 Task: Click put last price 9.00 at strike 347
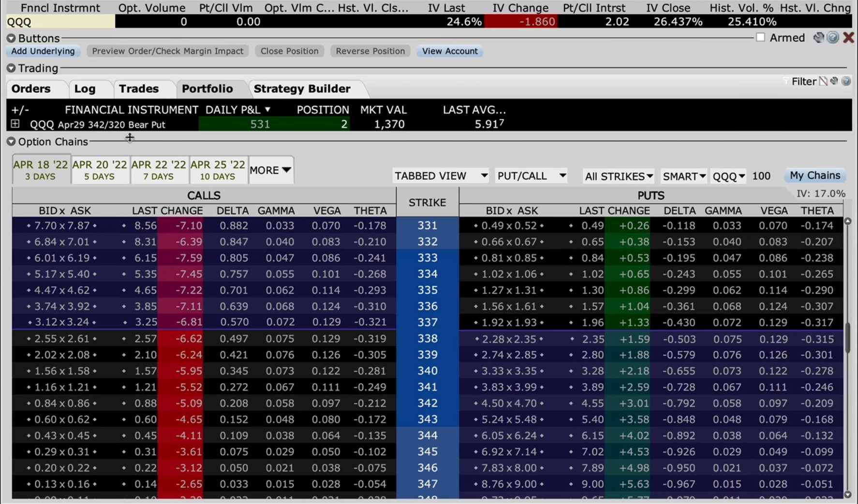[x=592, y=484]
